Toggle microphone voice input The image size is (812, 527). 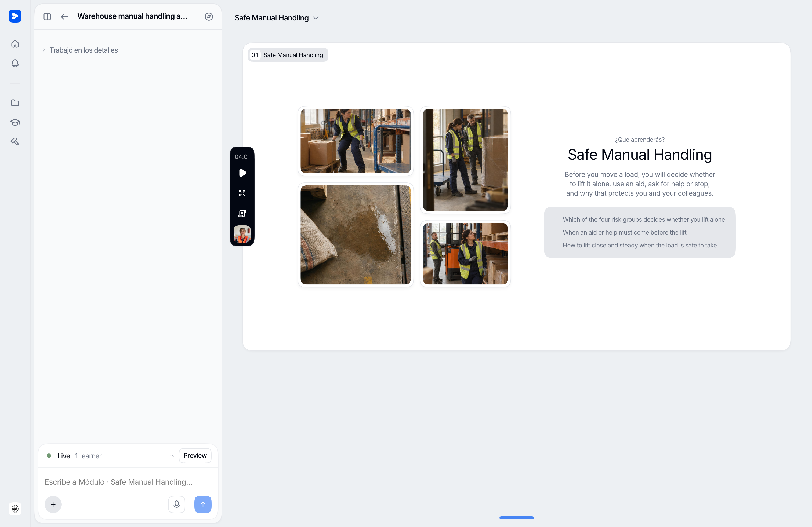[x=177, y=504]
